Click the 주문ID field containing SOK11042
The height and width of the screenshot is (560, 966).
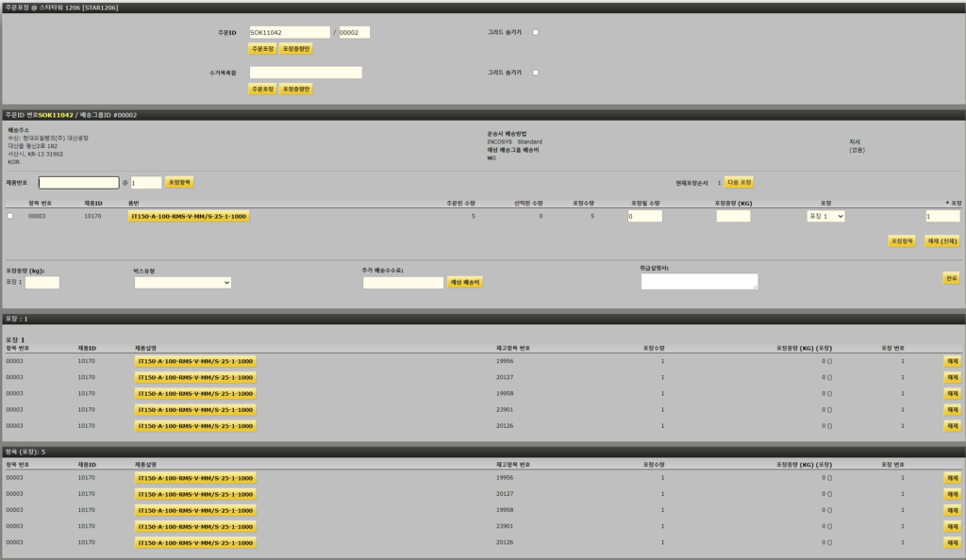[290, 32]
